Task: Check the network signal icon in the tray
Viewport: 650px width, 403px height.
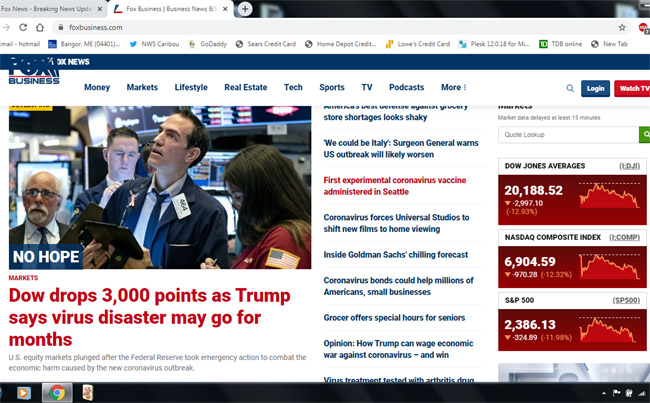Action: pyautogui.click(x=642, y=393)
